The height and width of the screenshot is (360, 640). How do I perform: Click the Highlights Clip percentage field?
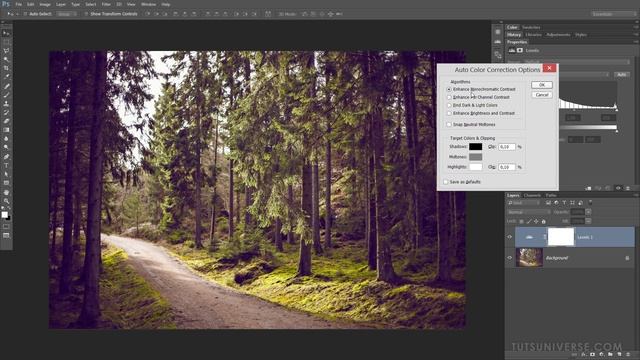point(507,167)
